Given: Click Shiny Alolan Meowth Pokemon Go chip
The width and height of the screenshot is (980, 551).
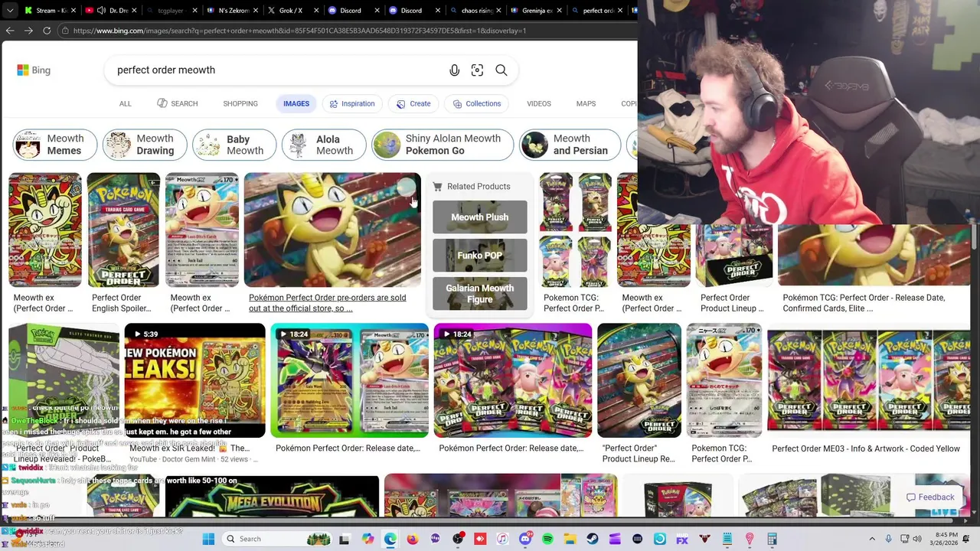Looking at the screenshot, I should click(443, 145).
